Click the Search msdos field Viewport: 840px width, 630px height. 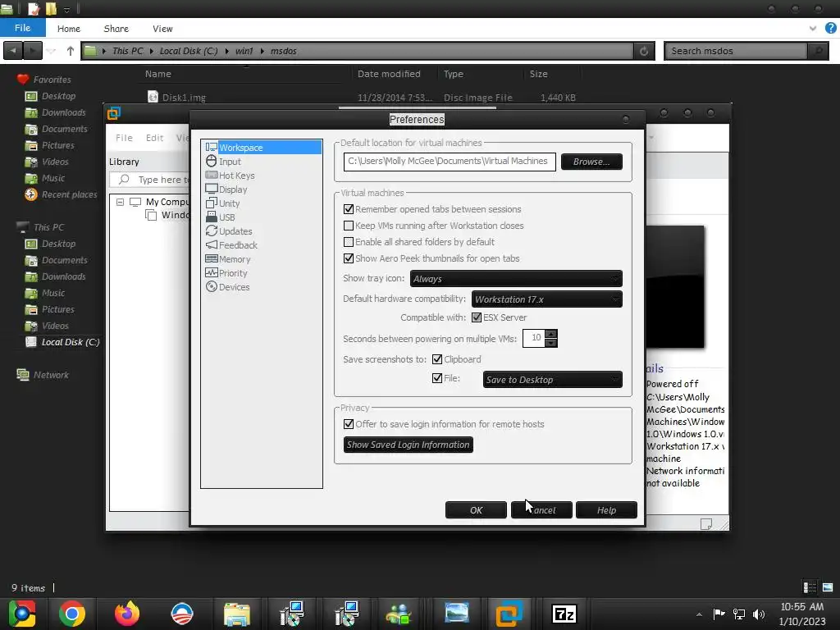(x=737, y=51)
